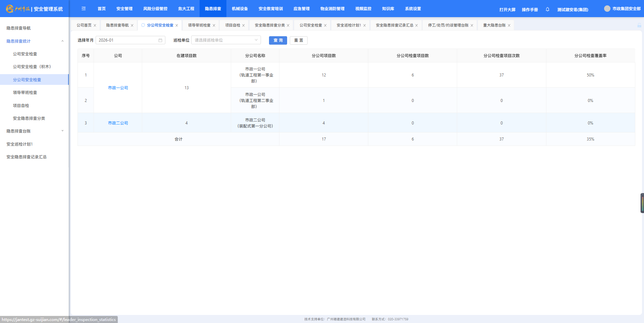Click the notification bell icon
The width and height of the screenshot is (644, 323).
click(547, 9)
